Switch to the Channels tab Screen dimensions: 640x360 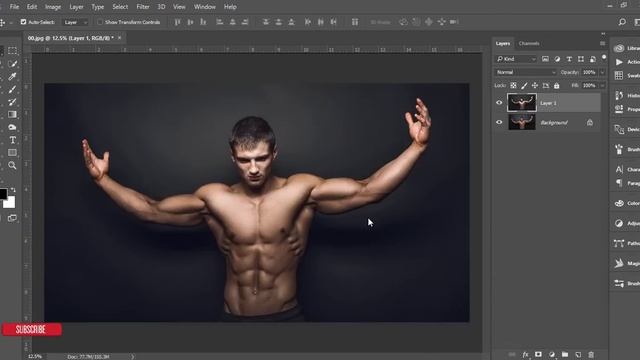529,43
